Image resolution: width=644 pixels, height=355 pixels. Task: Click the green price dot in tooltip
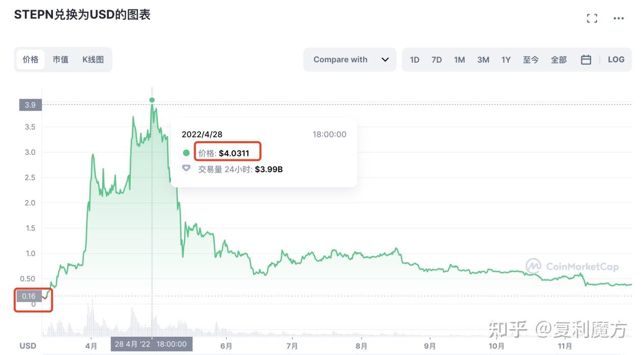186,153
